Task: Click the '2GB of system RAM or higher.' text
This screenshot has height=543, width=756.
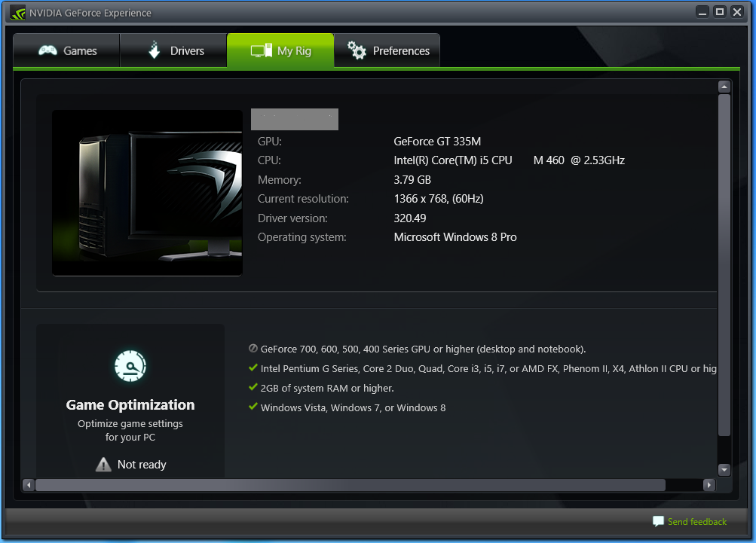Action: point(327,389)
